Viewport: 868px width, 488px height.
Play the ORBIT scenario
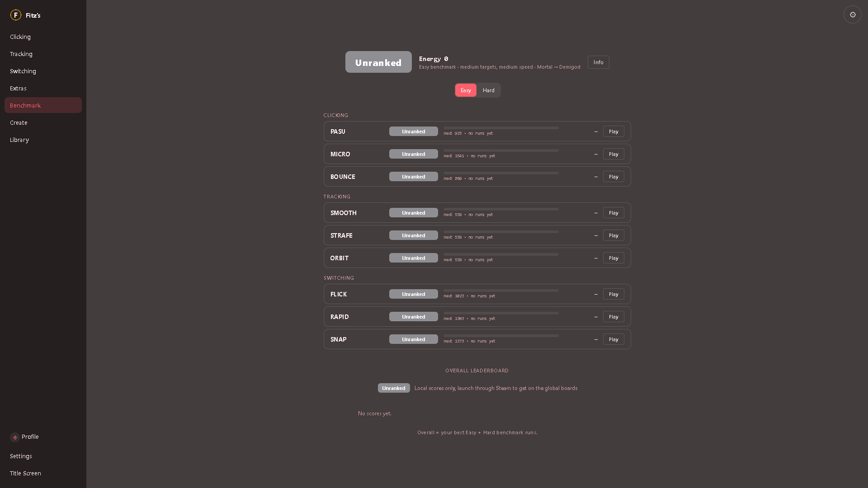click(613, 258)
